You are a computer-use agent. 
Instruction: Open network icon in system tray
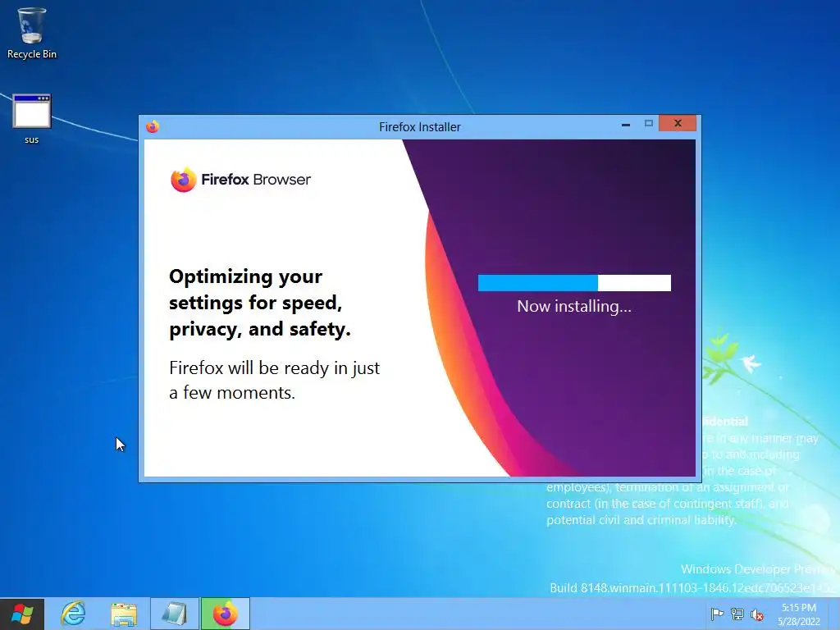737,614
